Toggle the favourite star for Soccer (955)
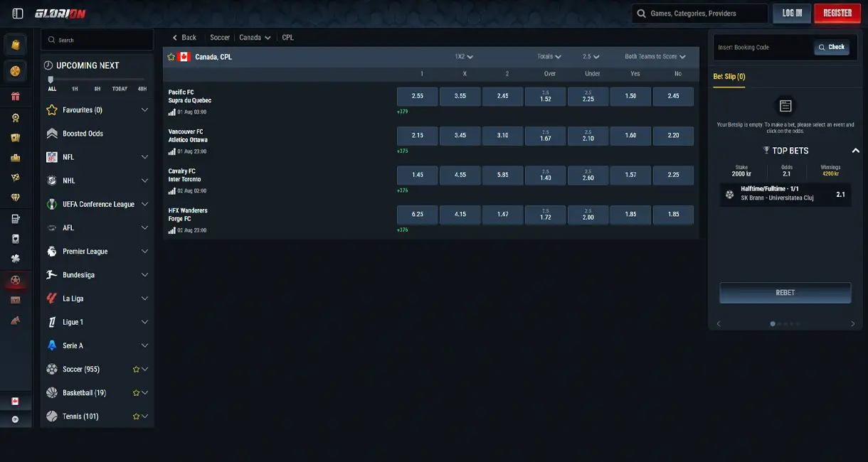 point(136,370)
